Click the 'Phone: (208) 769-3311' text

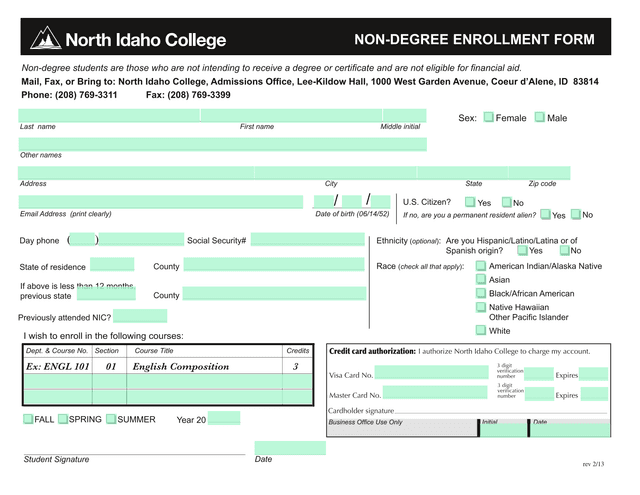tap(69, 95)
